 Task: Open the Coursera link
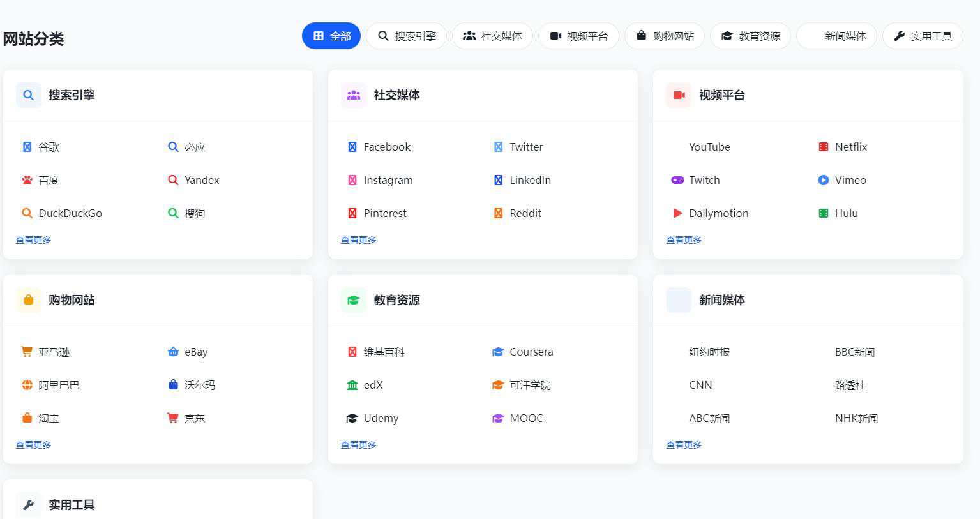(x=531, y=352)
